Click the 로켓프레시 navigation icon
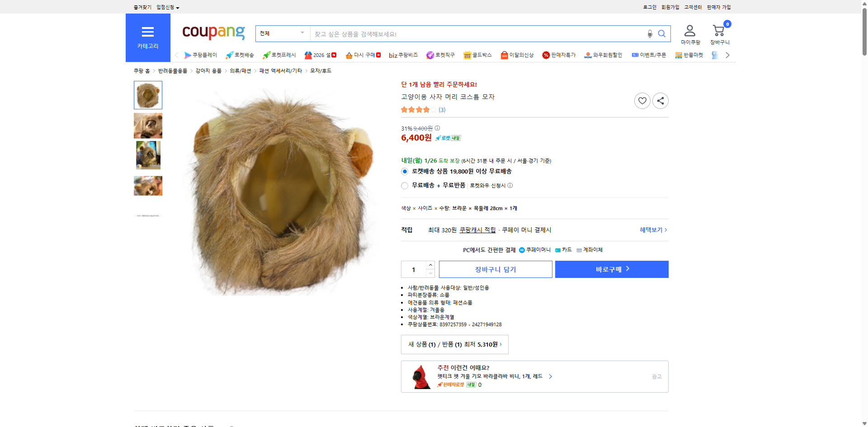The width and height of the screenshot is (868, 427). (267, 55)
